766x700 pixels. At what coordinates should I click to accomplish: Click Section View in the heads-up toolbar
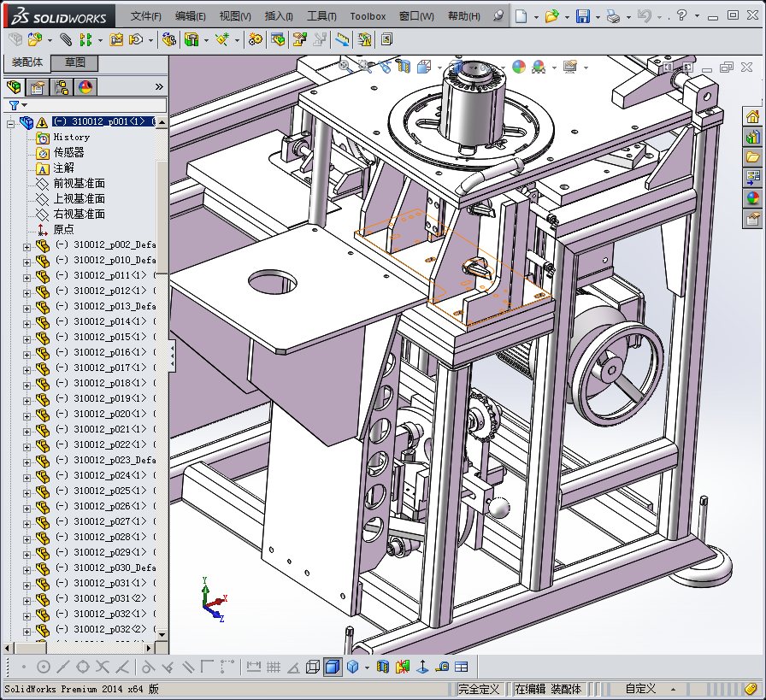404,67
